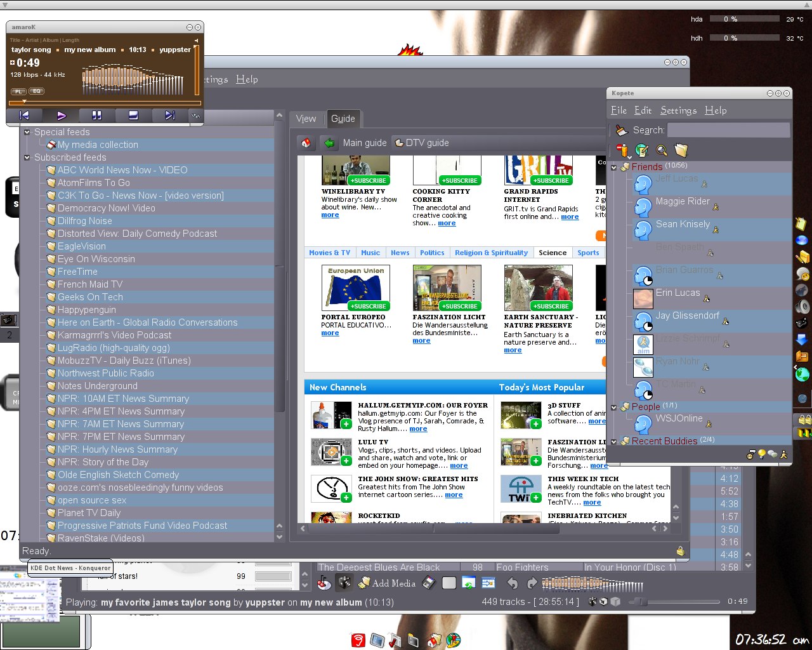
Task: Click the green back arrow in guide toolbar
Action: click(329, 143)
